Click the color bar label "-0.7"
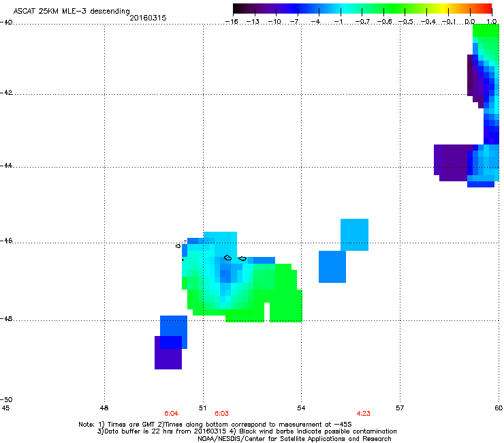This screenshot has height=443, width=504. click(362, 22)
